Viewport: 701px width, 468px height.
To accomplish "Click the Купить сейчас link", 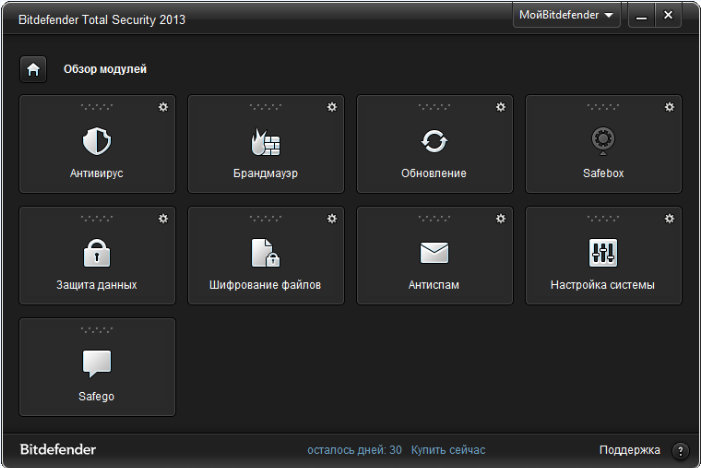I will (448, 450).
